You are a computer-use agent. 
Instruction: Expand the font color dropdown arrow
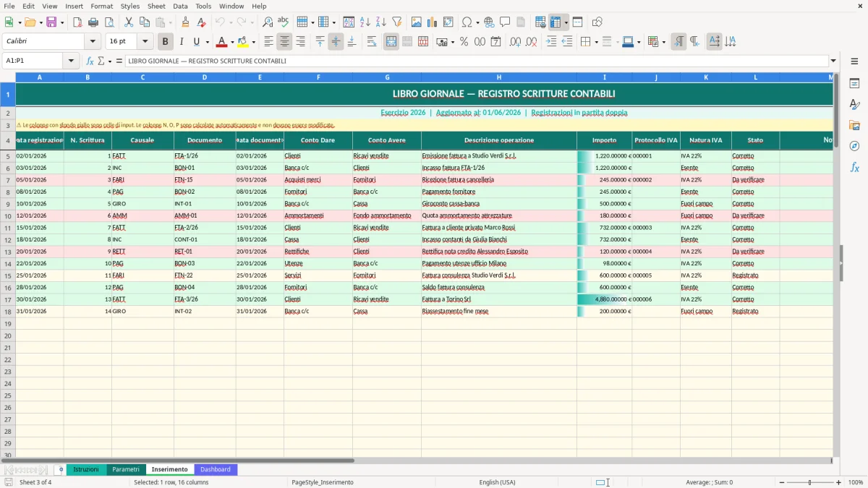[232, 42]
